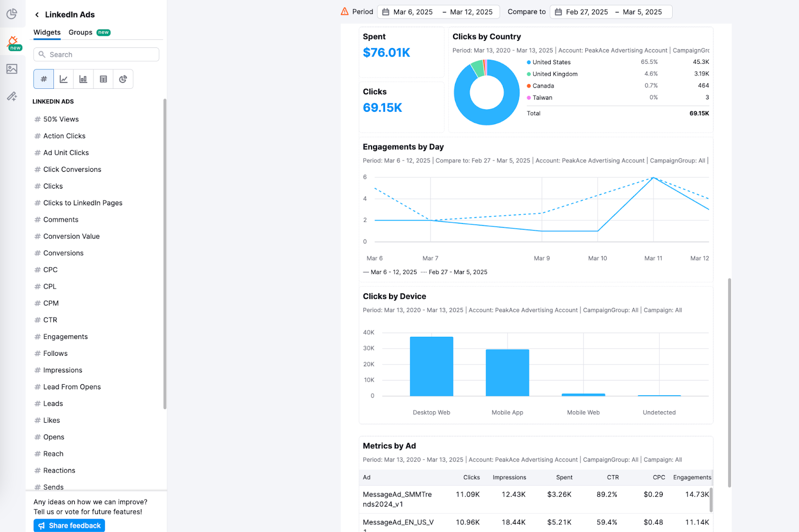Open the Compare to date picker

pos(611,11)
